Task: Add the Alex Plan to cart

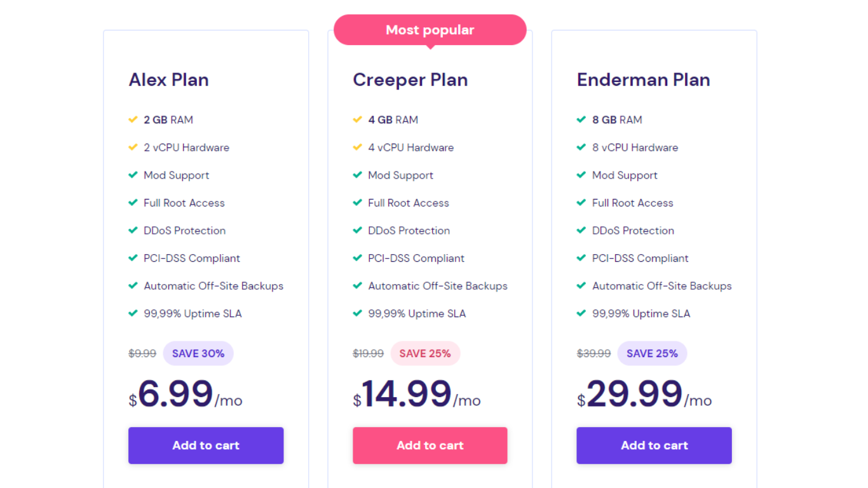Action: tap(206, 445)
